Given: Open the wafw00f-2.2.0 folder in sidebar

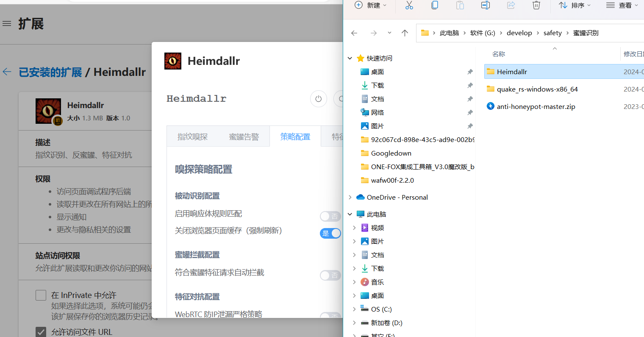Looking at the screenshot, I should pos(392,181).
